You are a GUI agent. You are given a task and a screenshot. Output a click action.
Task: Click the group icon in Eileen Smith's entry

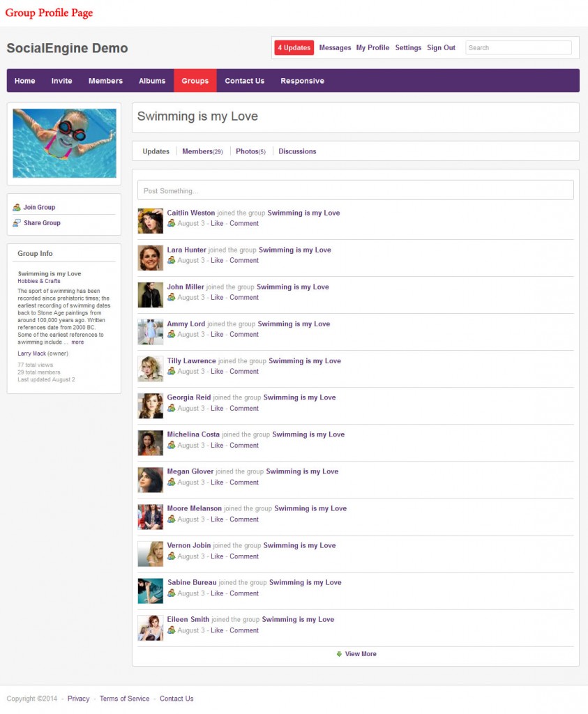(171, 630)
